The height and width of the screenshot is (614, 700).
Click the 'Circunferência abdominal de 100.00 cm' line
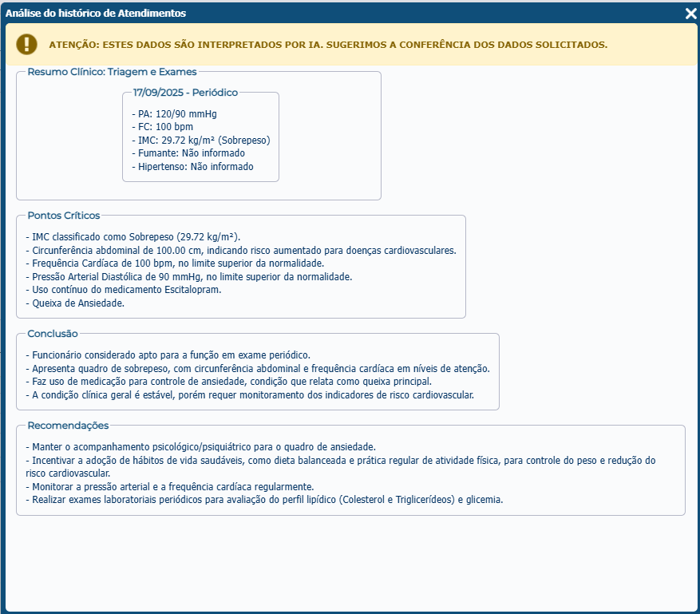(240, 251)
